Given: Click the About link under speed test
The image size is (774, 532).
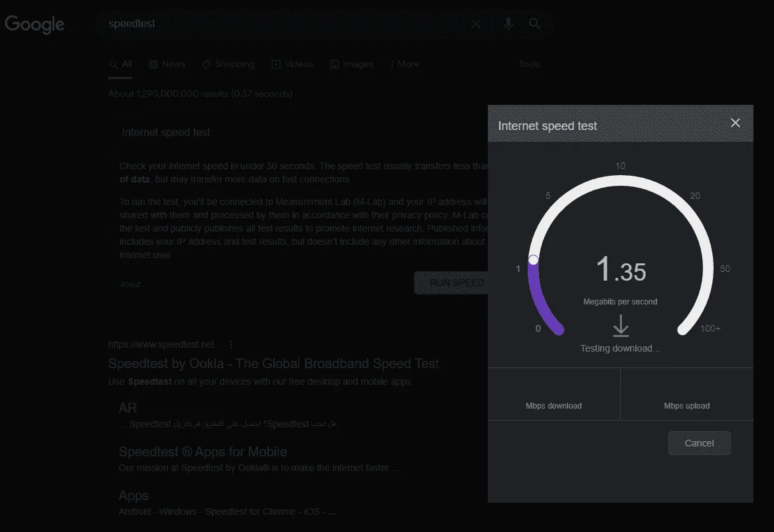Looking at the screenshot, I should (130, 285).
